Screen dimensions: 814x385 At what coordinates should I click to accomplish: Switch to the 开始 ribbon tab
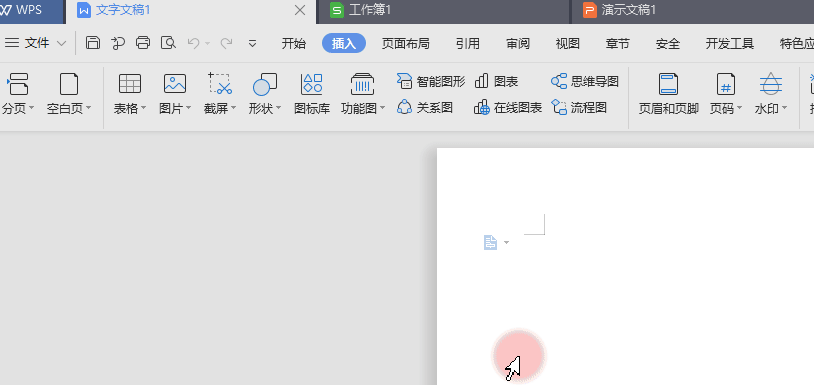[294, 44]
